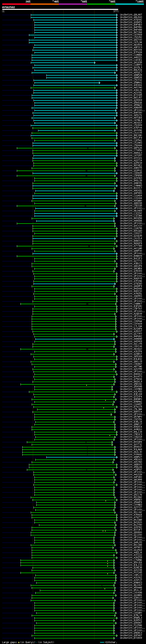Open hit UniRef100_Q0DKP1
This screenshot has height=644, width=146.
tap(131, 22)
